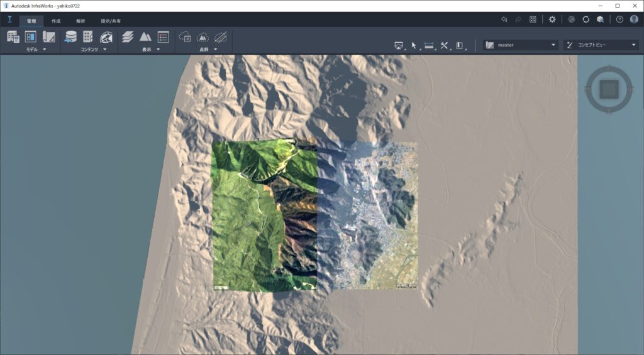Click the sync refresh icon
This screenshot has width=644, height=355.
(x=586, y=19)
